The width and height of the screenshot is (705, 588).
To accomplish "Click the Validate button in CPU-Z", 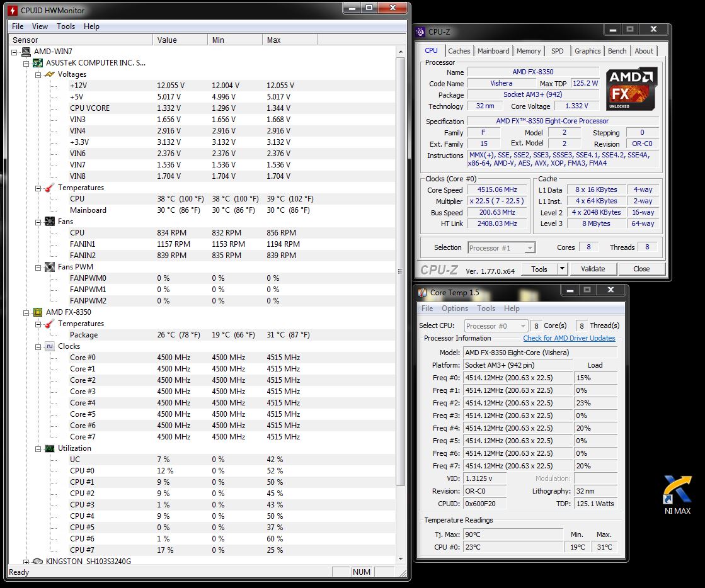I will pos(593,269).
